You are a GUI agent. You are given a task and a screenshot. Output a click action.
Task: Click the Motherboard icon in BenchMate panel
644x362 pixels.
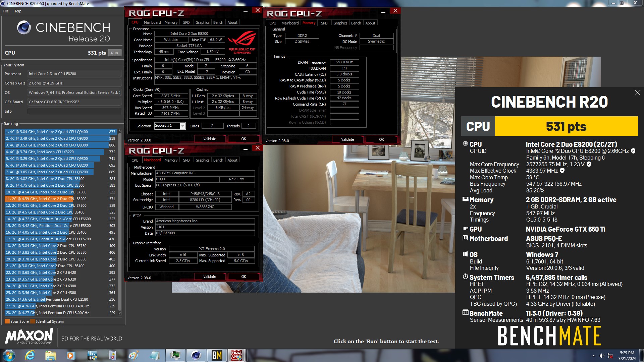pyautogui.click(x=465, y=238)
